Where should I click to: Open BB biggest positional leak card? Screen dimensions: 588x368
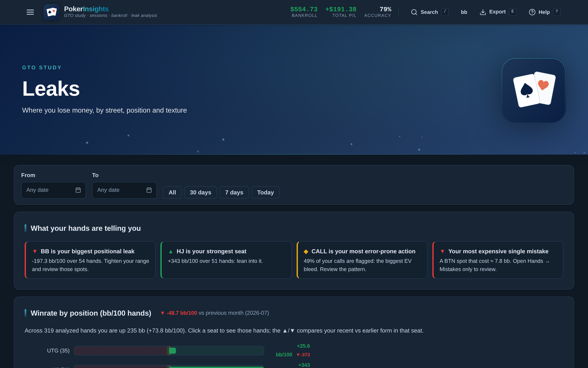click(90, 260)
